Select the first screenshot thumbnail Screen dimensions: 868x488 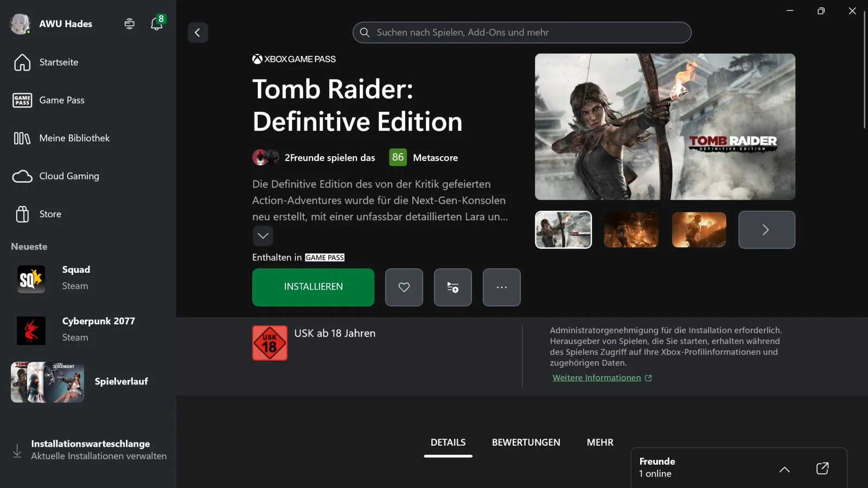[564, 230]
